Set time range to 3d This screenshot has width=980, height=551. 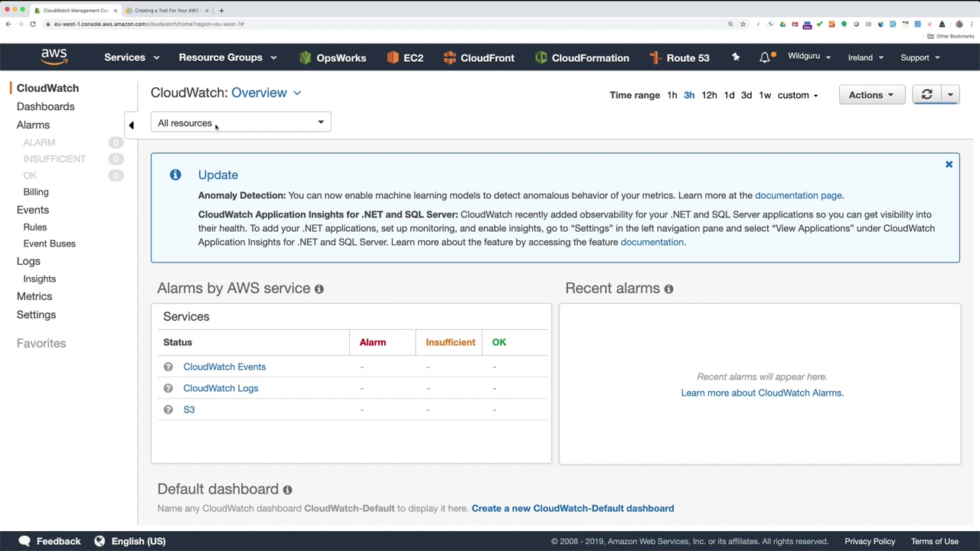(x=746, y=95)
